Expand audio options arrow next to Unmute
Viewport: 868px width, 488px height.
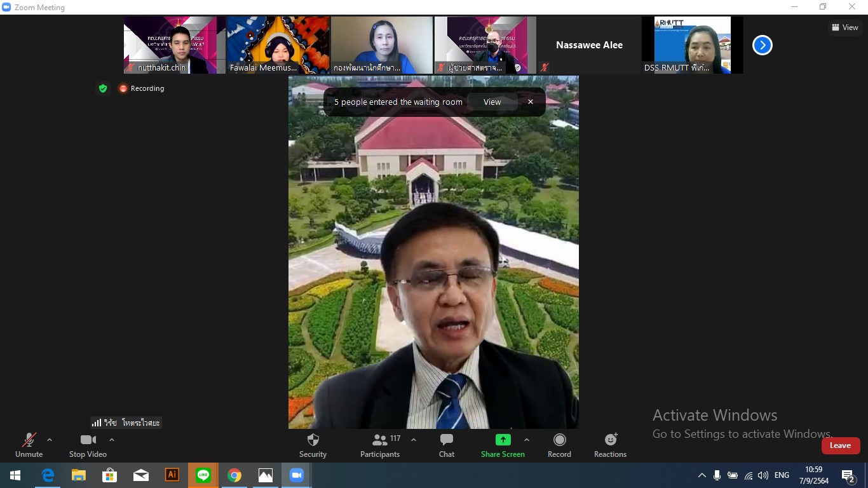[x=50, y=440]
